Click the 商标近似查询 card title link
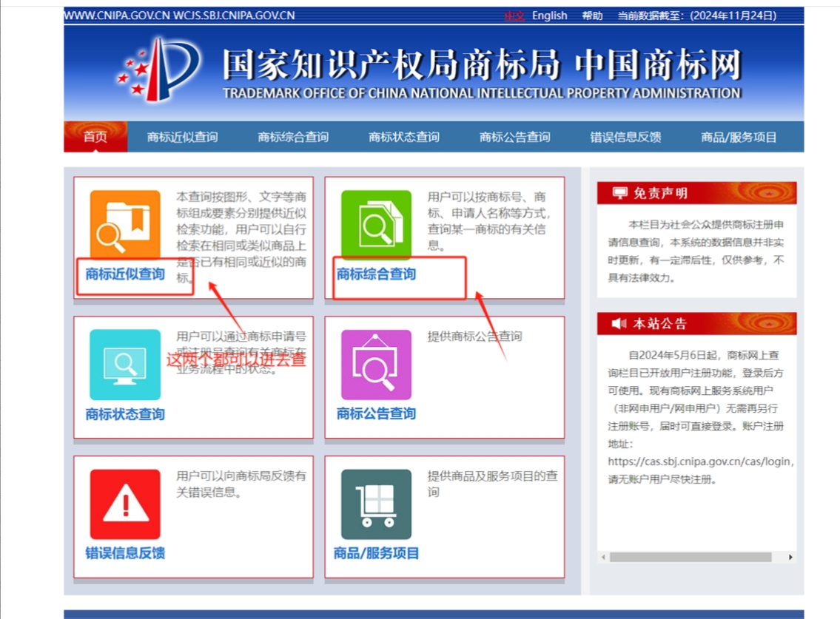This screenshot has height=619, width=840. click(x=125, y=274)
